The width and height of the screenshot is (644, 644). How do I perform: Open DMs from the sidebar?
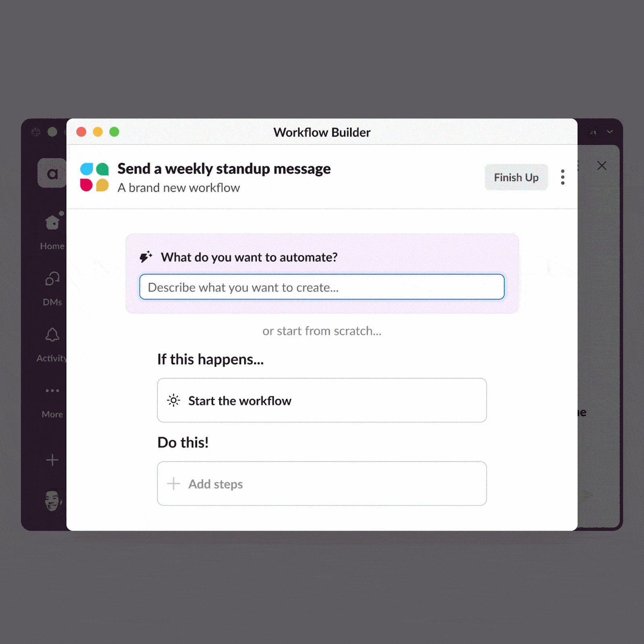point(52,279)
